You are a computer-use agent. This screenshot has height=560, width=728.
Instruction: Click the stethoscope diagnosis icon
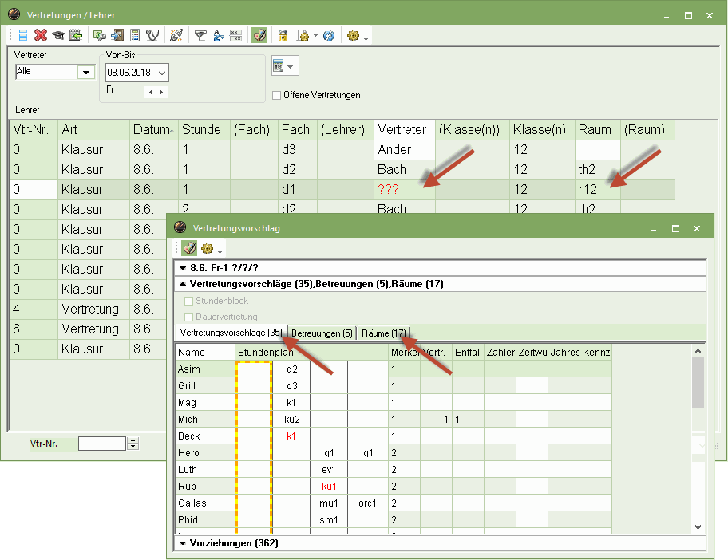pos(152,35)
